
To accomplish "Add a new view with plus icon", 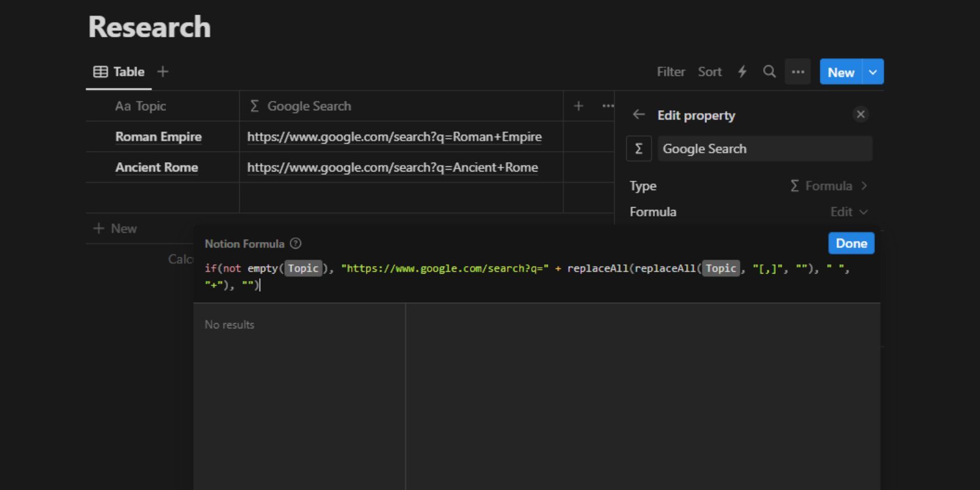I will pos(163,72).
